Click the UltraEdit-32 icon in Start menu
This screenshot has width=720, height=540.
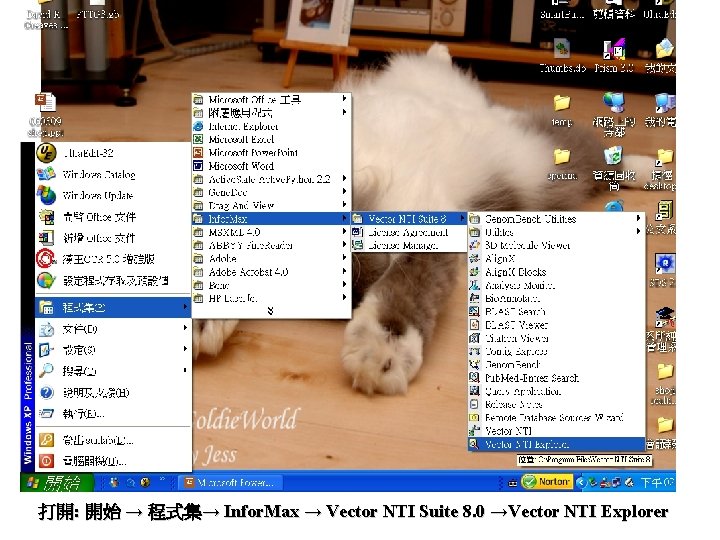click(x=46, y=153)
